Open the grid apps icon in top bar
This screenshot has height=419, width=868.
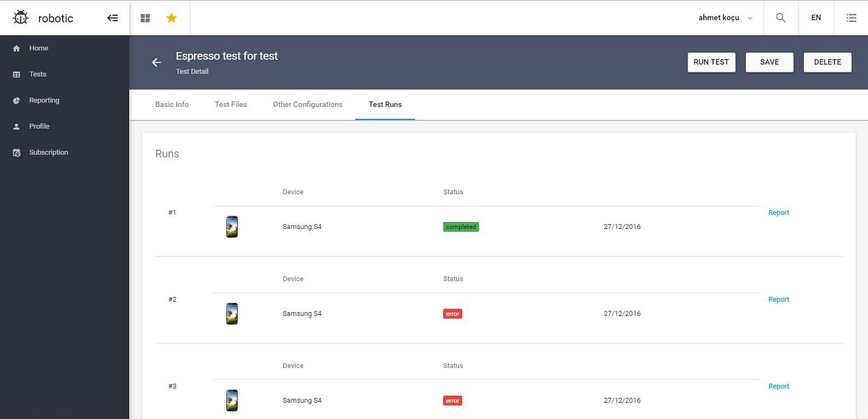tap(145, 18)
